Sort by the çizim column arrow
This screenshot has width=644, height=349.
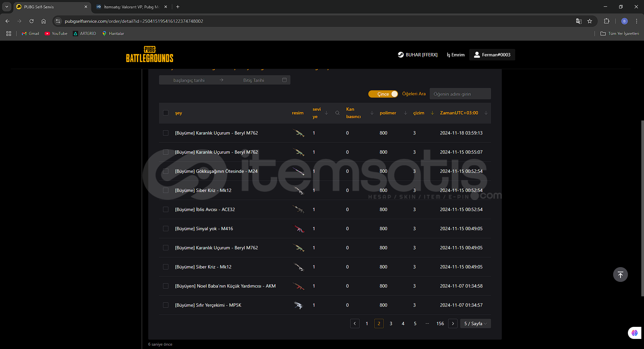tap(432, 113)
